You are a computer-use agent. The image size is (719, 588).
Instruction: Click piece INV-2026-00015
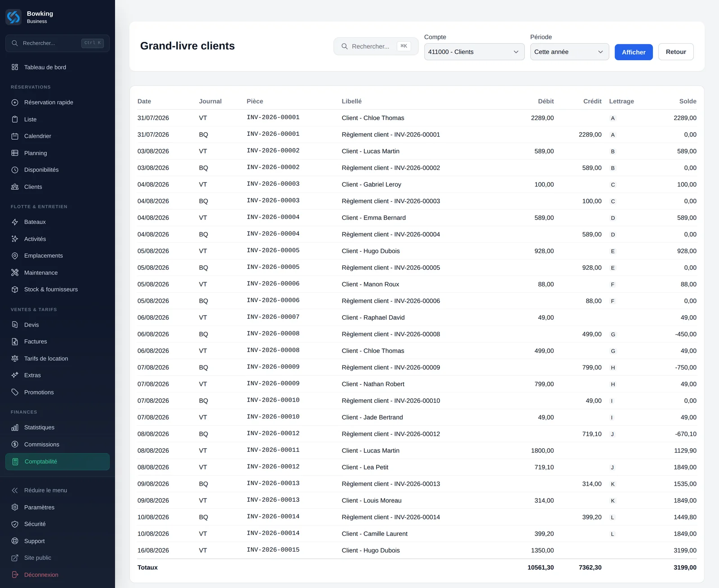tap(273, 550)
